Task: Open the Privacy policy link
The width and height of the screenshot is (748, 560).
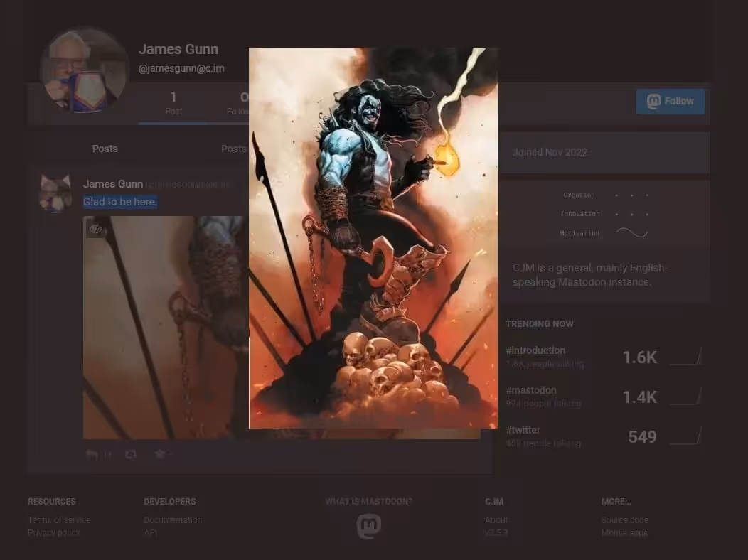Action: (54, 533)
